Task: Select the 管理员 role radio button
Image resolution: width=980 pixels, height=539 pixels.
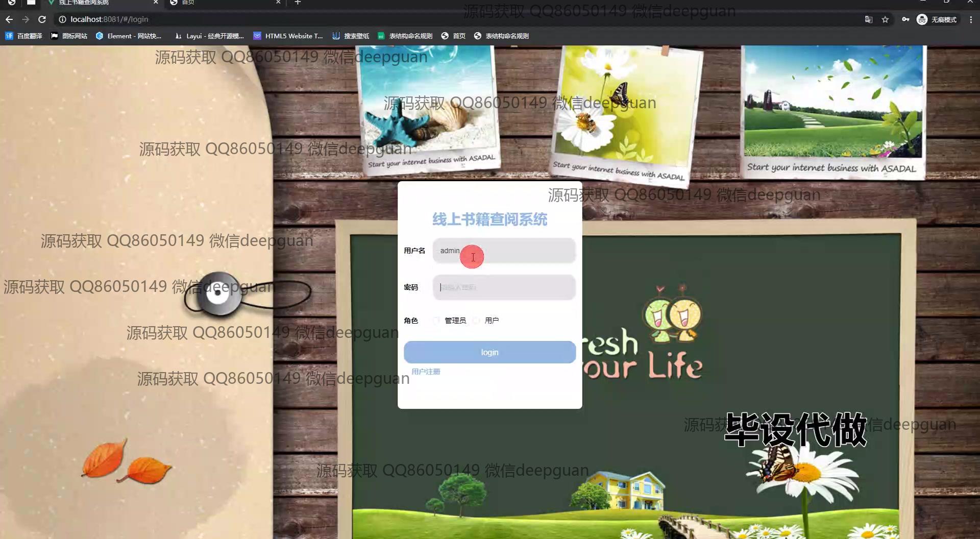Action: (436, 321)
